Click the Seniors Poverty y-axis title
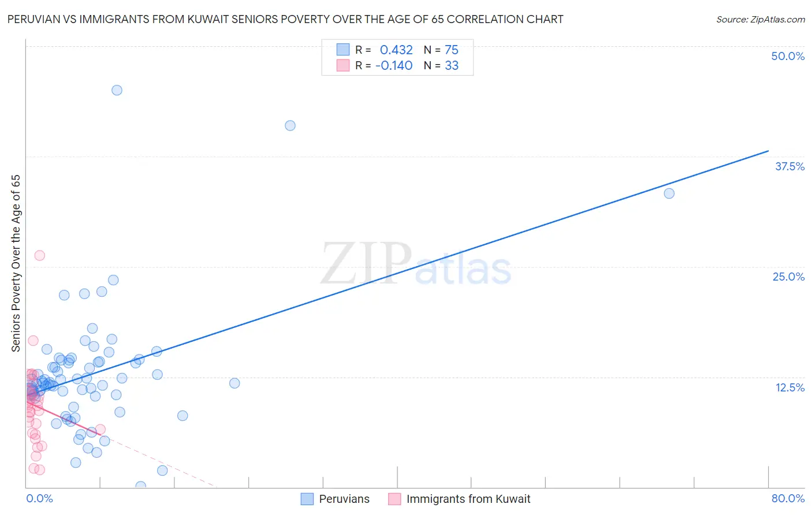This screenshot has height=515, width=812. (16, 263)
